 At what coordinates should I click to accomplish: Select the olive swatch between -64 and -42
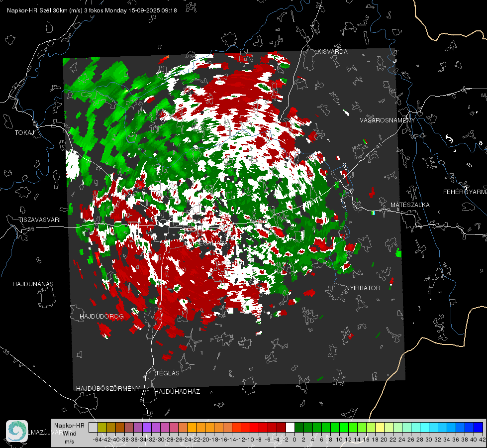[102, 427]
